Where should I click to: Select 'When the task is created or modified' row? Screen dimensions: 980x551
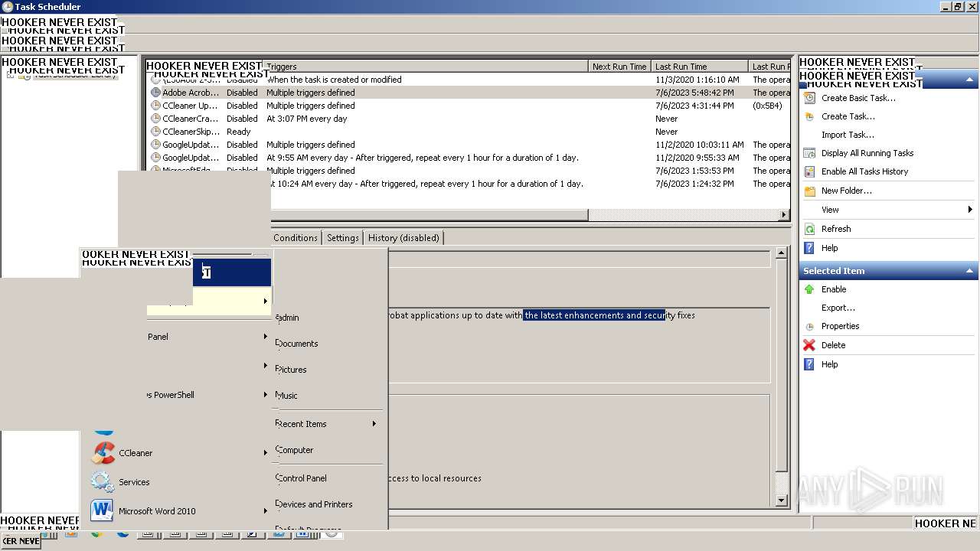click(x=334, y=80)
